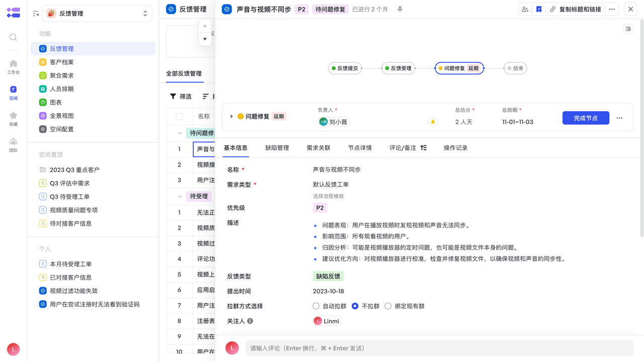Select the 自动拉群 radio option

point(316,306)
